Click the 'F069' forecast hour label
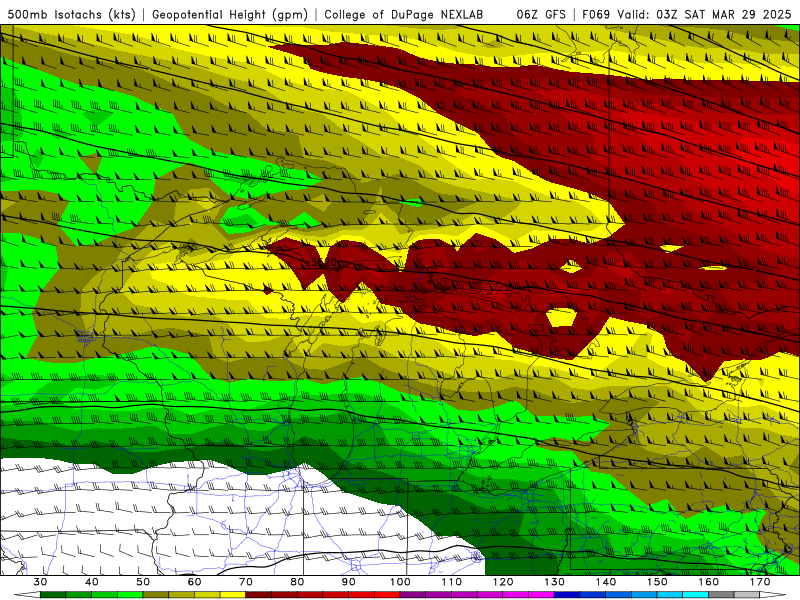Viewport: 800px width, 600px height. click(x=597, y=15)
